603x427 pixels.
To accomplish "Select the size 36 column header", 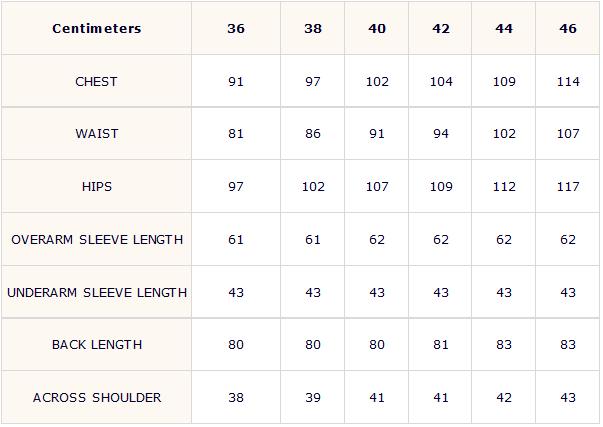I will coord(236,28).
